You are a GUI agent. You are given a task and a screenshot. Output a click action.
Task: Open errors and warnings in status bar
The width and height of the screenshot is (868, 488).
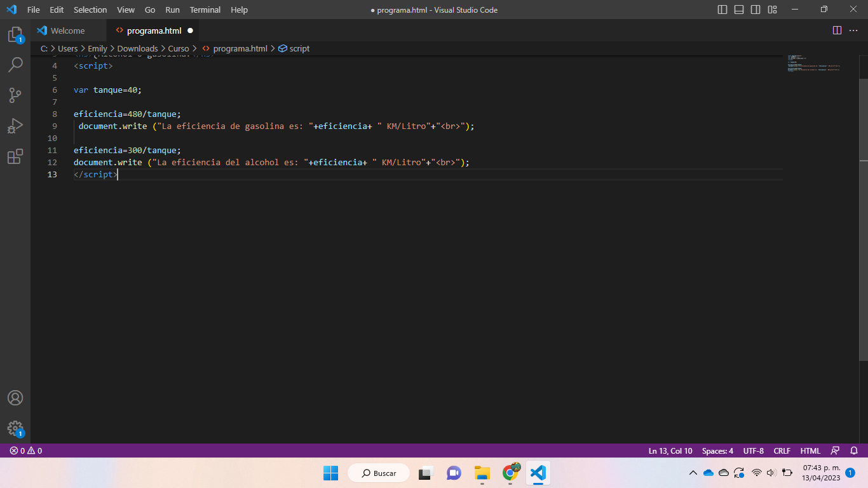[26, 451]
